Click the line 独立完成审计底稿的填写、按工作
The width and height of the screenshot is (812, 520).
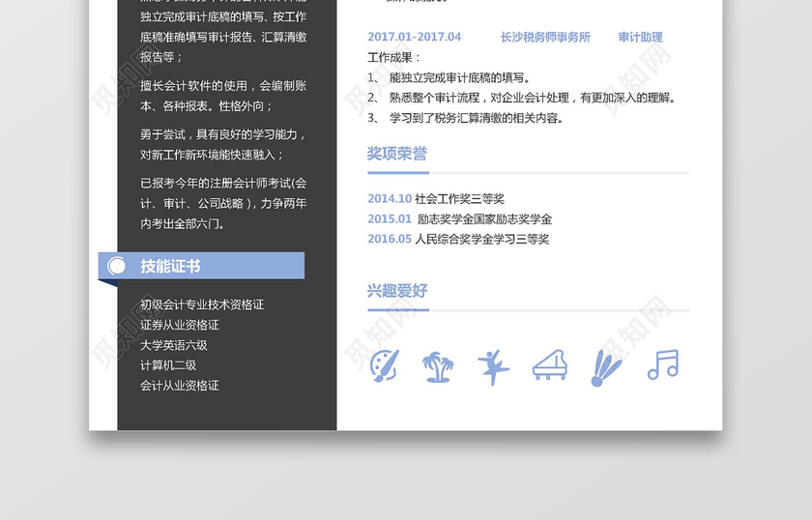pos(223,17)
